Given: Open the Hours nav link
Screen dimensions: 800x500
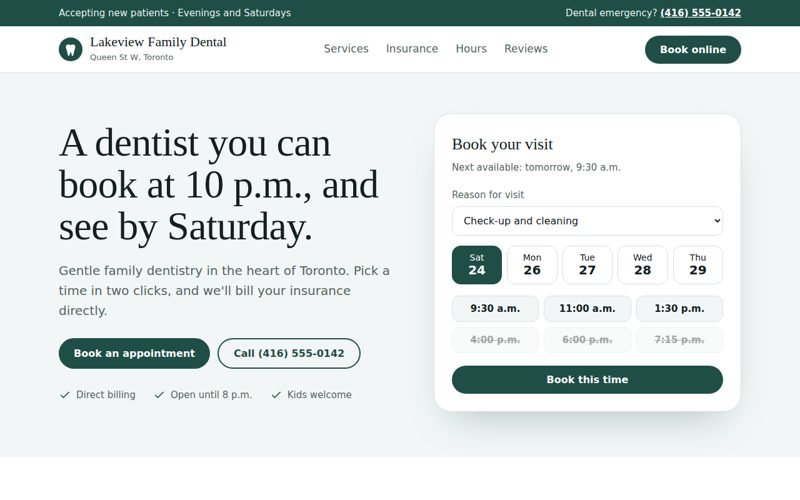Looking at the screenshot, I should pyautogui.click(x=471, y=49).
